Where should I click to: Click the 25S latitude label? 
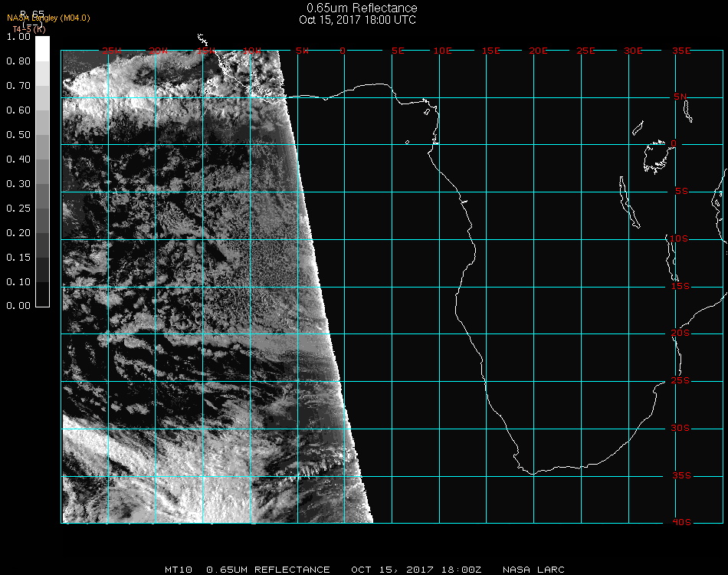680,381
